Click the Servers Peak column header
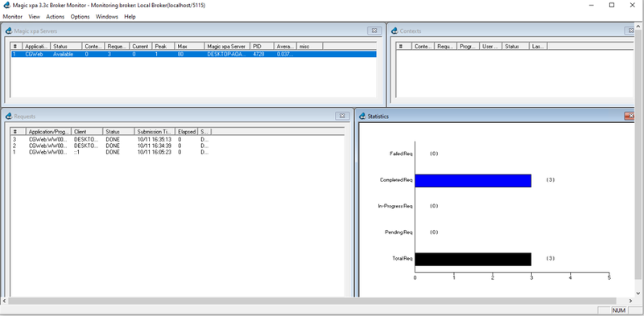Viewport: 644px width, 316px height. [163, 47]
